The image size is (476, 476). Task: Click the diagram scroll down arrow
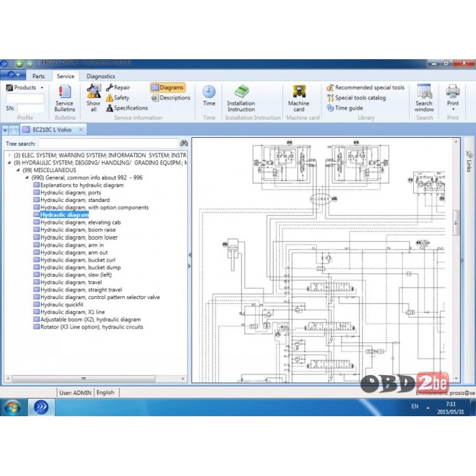(456, 378)
